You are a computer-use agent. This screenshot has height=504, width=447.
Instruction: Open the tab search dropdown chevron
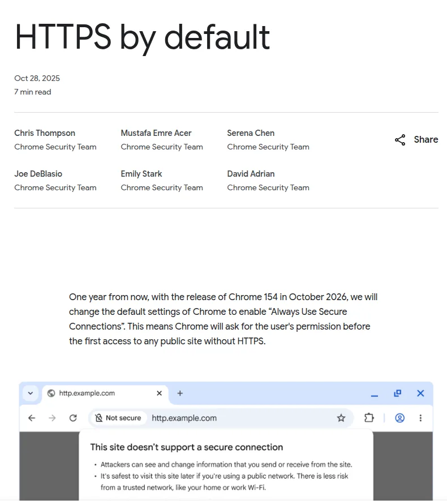[31, 393]
